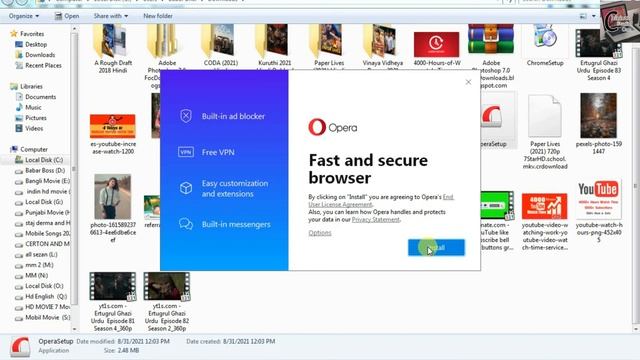Select Favorites in the navigation pane

(x=27, y=33)
